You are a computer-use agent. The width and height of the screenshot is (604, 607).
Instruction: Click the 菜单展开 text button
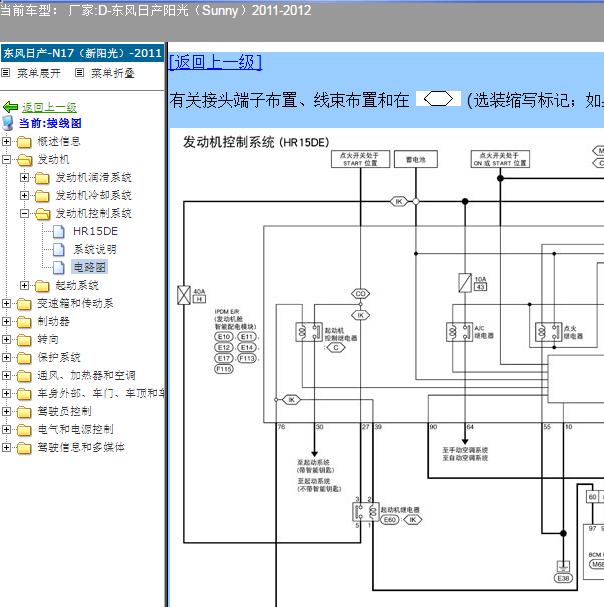(x=39, y=73)
